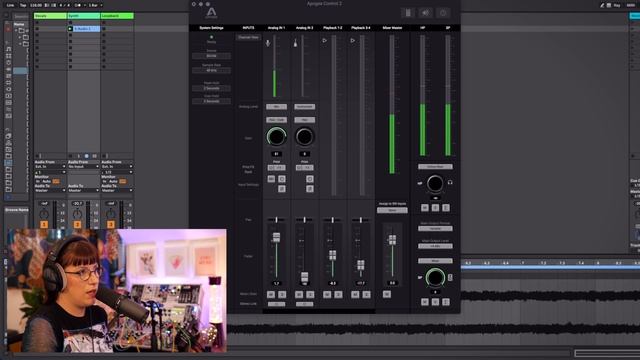Mute Analog In 1 mixer channel
Viewport: 640px width, 360px height.
(271, 294)
